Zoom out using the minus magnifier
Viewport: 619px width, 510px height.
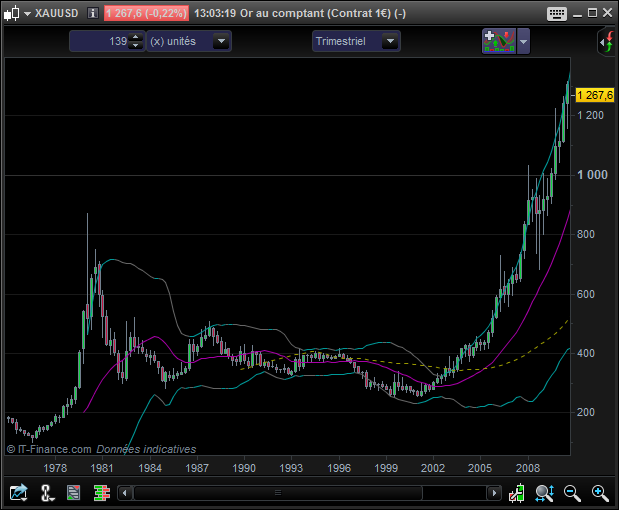click(573, 492)
